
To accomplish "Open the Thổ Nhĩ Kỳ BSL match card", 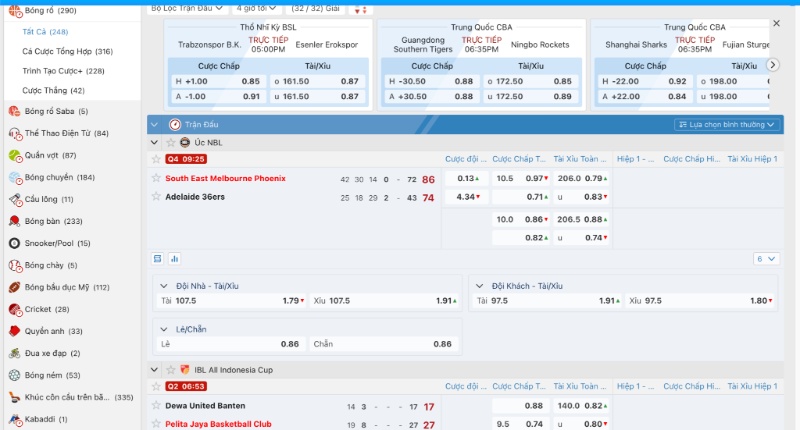I will pyautogui.click(x=268, y=65).
